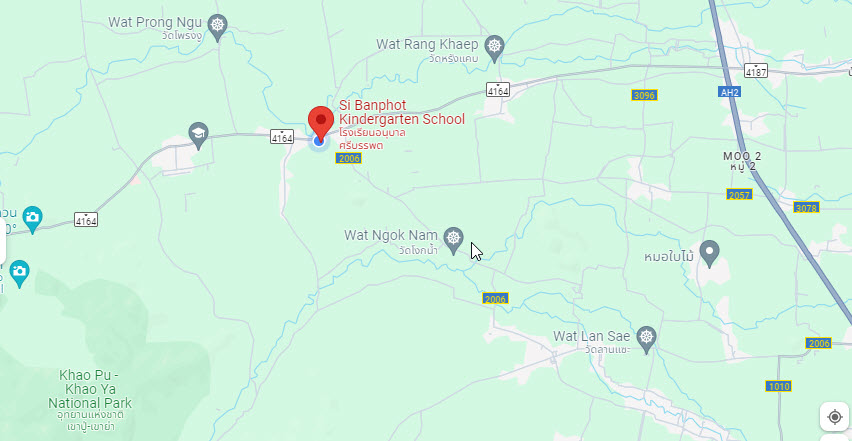This screenshot has width=852, height=441.
Task: Click the 1010 road number badge
Action: pos(778,386)
